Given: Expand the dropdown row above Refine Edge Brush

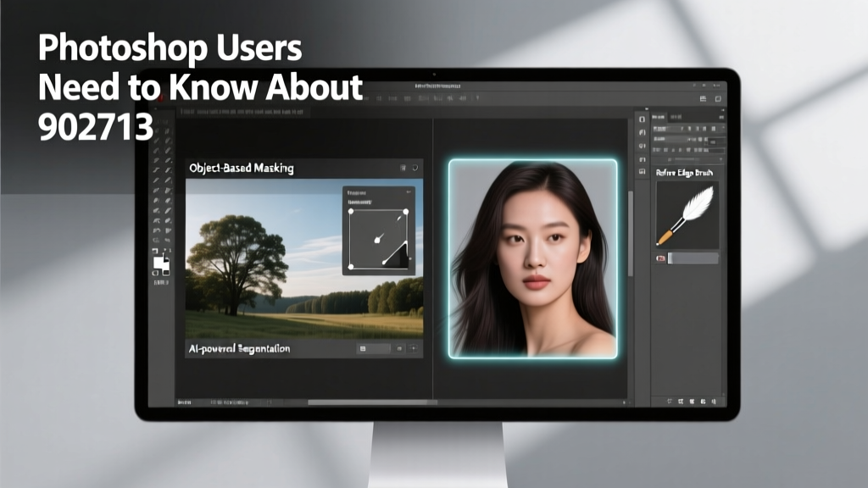Looking at the screenshot, I should click(x=688, y=159).
